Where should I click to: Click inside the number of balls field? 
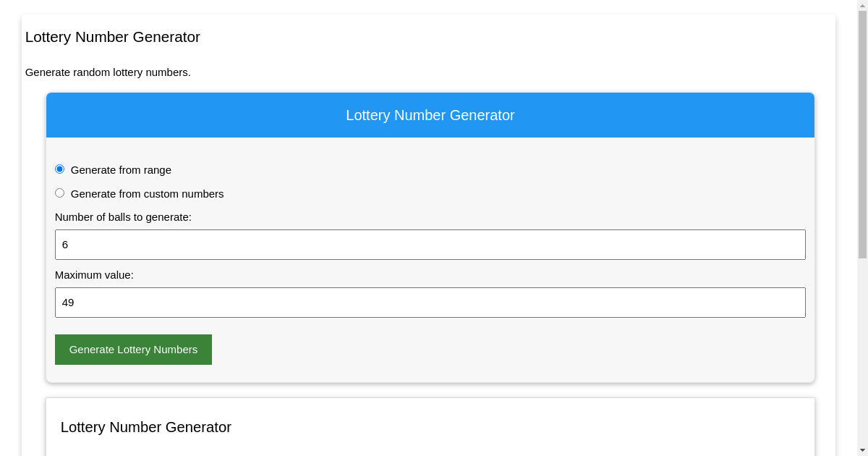(430, 244)
